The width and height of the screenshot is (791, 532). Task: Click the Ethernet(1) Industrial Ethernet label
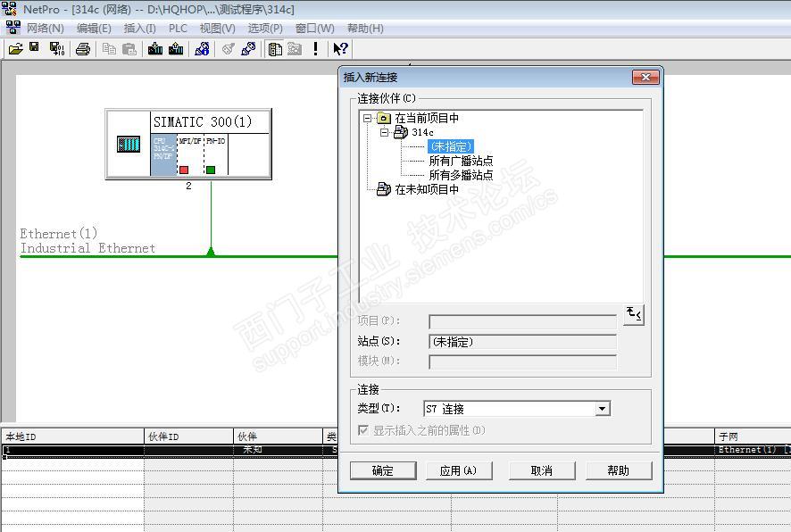(x=87, y=241)
